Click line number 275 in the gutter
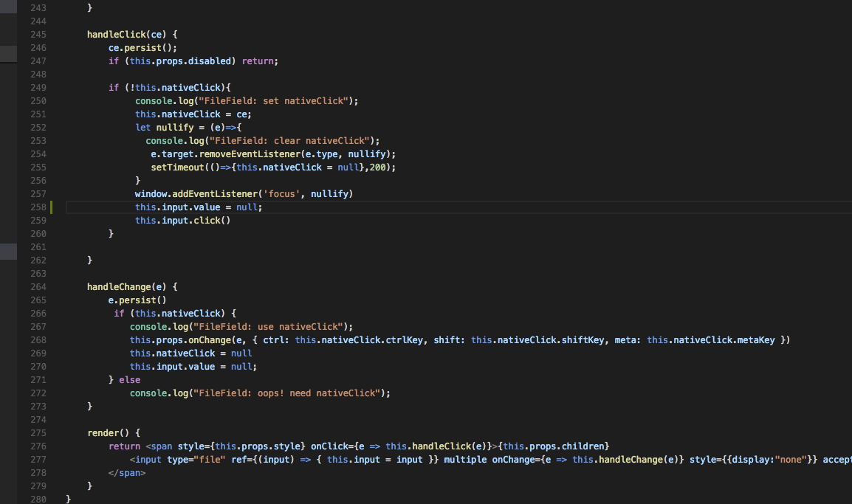Viewport: 852px width, 504px height. coord(38,432)
